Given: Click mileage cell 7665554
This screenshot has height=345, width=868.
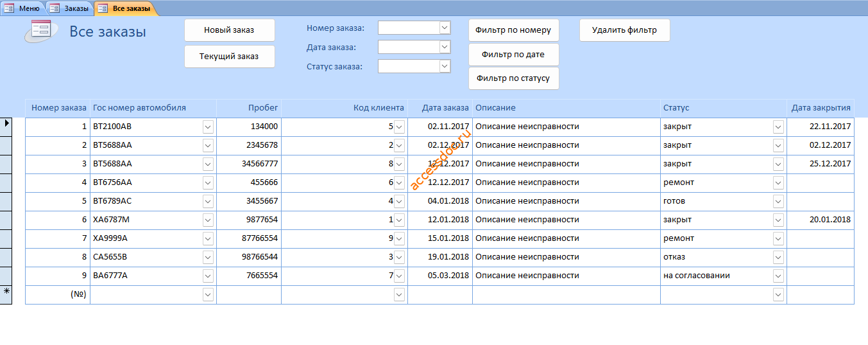Looking at the screenshot, I should click(249, 276).
